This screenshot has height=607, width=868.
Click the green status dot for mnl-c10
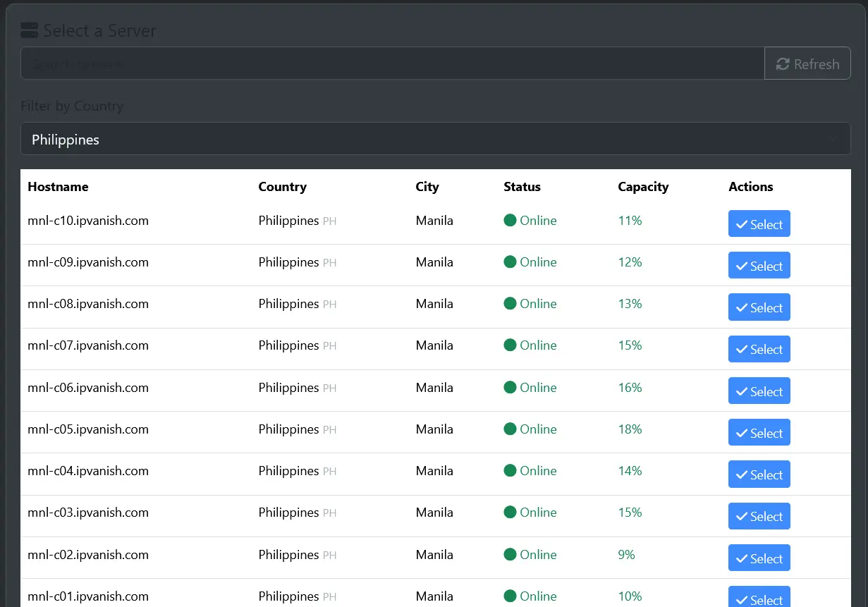click(511, 221)
